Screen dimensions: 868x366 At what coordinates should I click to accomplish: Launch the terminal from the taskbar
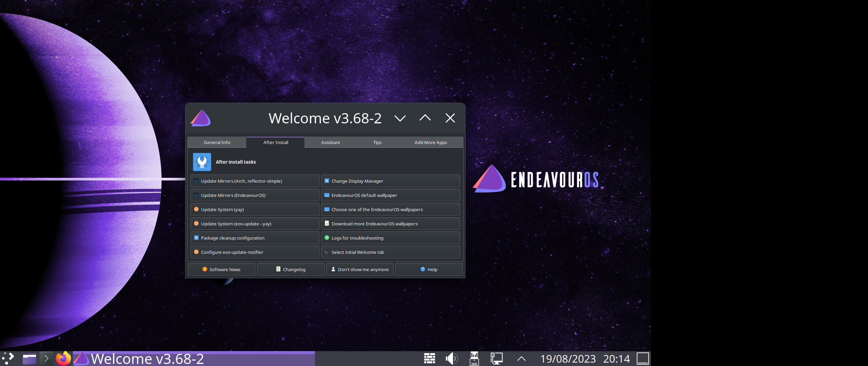point(46,359)
